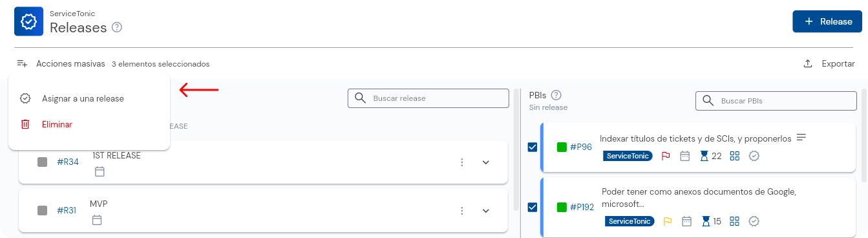
Task: Open the three-dot menu for #R34
Action: tap(462, 162)
